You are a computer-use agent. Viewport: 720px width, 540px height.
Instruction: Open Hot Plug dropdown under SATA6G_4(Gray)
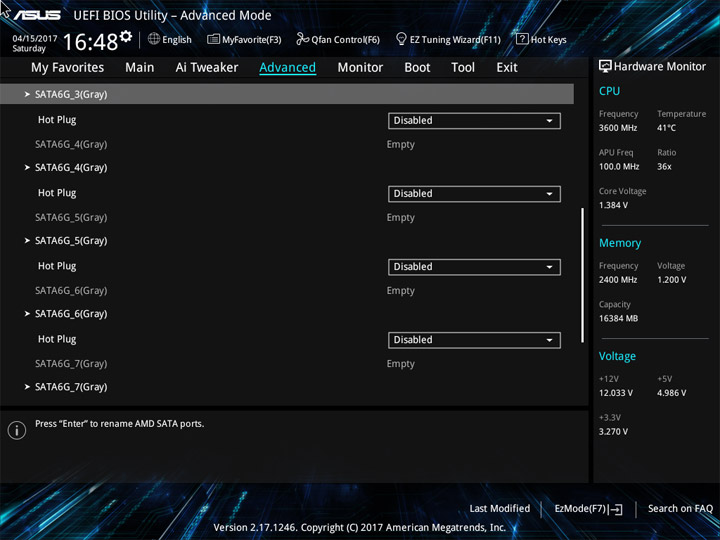[474, 194]
